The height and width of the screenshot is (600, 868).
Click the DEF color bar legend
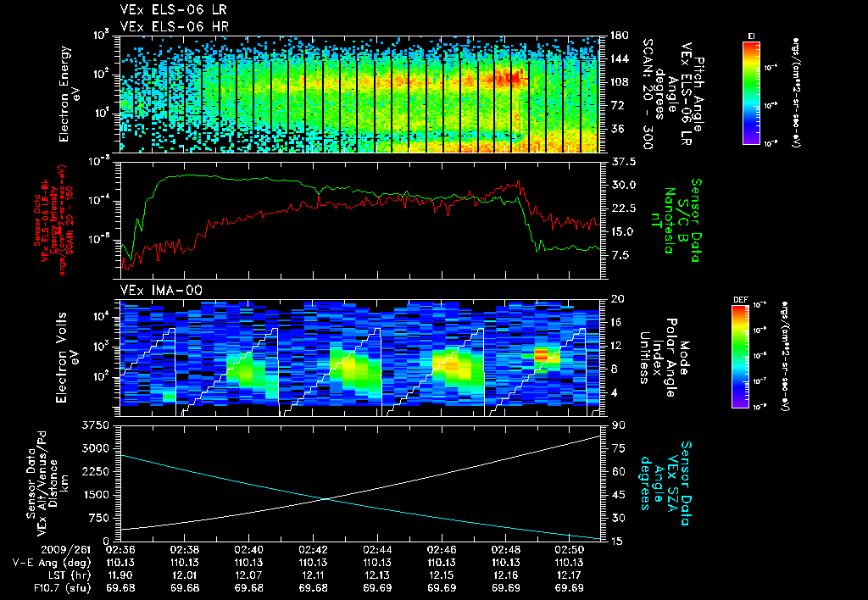coord(741,357)
